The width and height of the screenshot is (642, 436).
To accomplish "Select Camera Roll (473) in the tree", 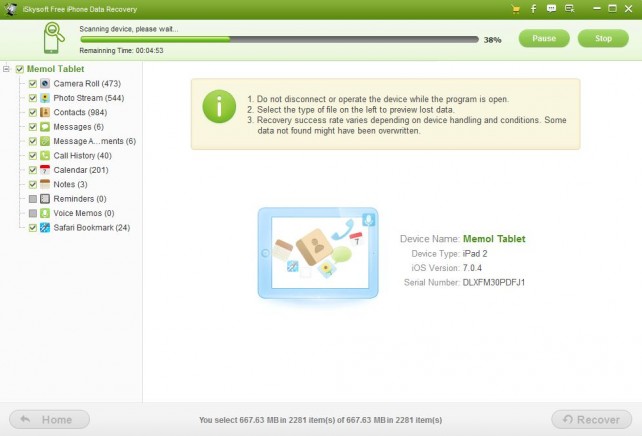I will pyautogui.click(x=87, y=84).
